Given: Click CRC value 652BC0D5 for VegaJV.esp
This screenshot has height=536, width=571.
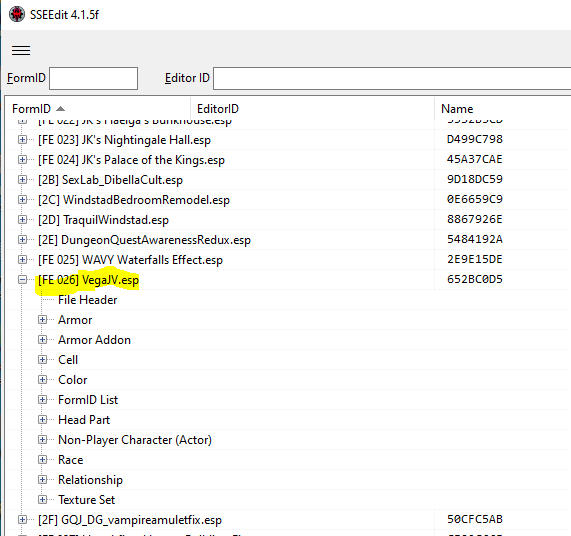Looking at the screenshot, I should click(475, 279).
